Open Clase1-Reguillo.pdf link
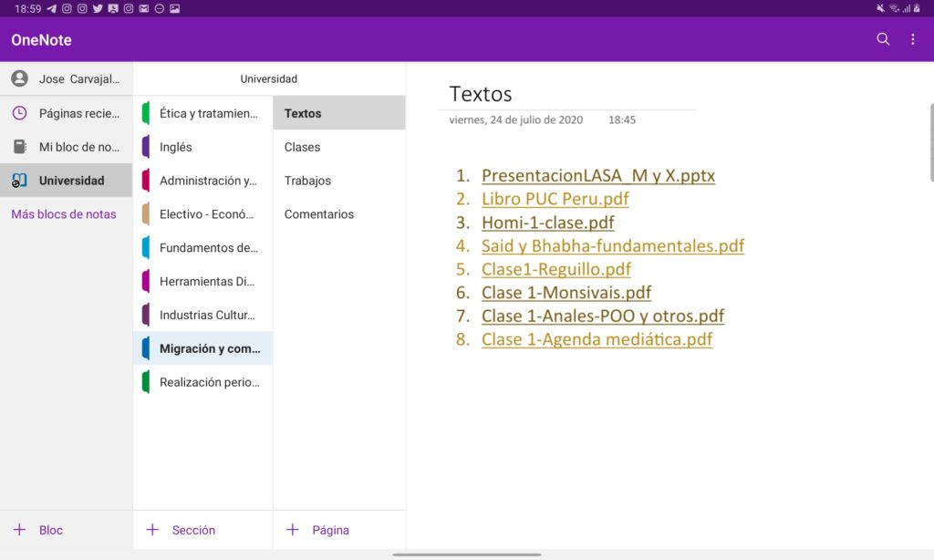This screenshot has height=560, width=934. pyautogui.click(x=555, y=269)
